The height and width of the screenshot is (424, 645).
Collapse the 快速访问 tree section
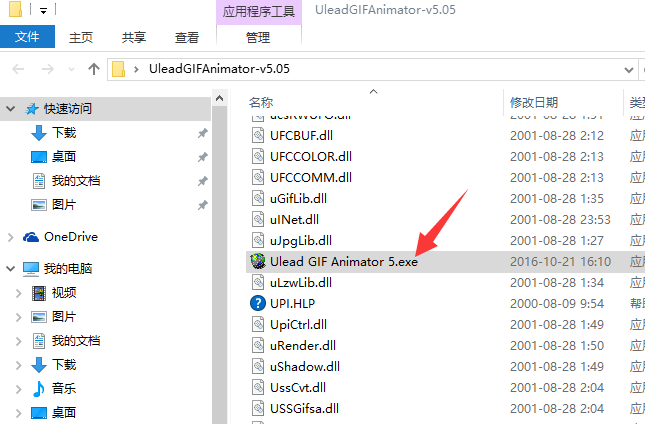(x=11, y=109)
